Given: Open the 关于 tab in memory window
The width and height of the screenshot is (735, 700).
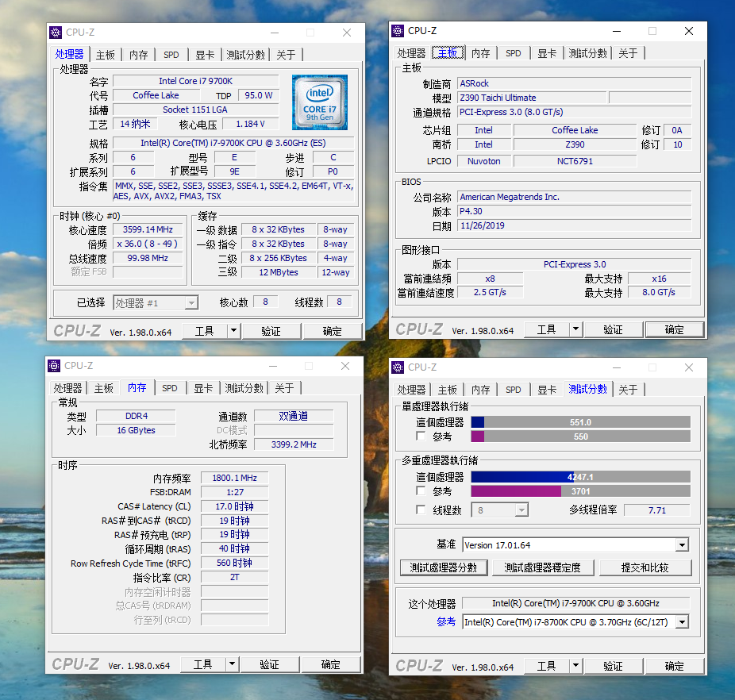Looking at the screenshot, I should tap(284, 388).
